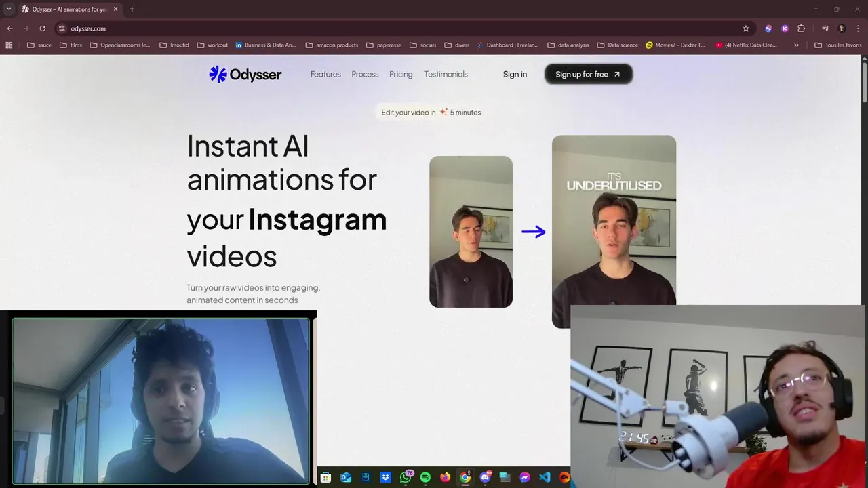This screenshot has width=868, height=488.
Task: Open Messenger from the taskbar
Action: [x=525, y=477]
